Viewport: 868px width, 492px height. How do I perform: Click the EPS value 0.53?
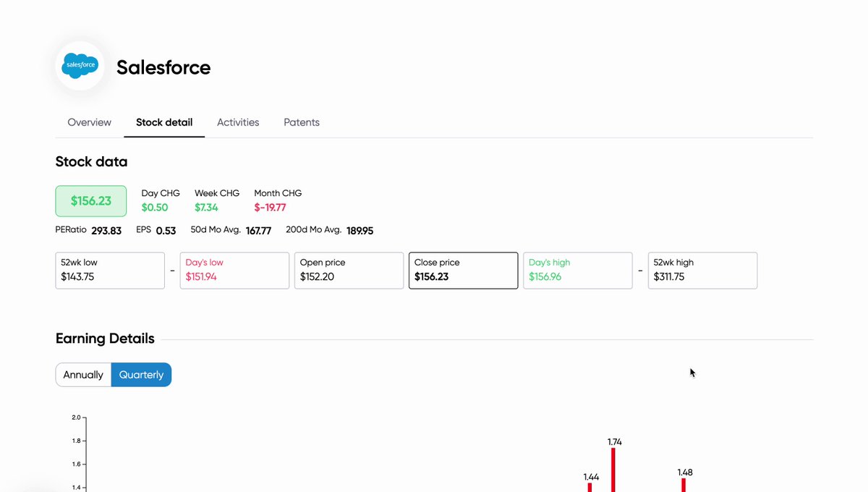[166, 231]
